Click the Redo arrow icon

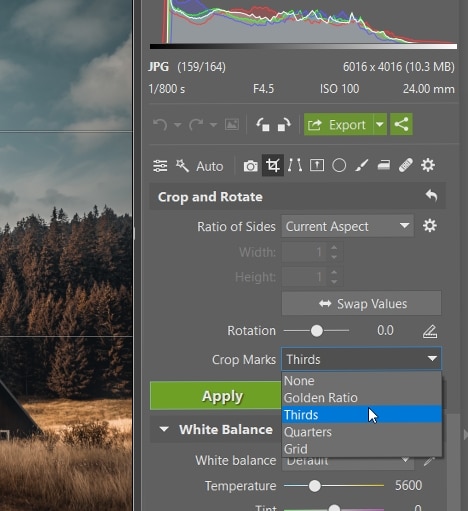click(196, 125)
